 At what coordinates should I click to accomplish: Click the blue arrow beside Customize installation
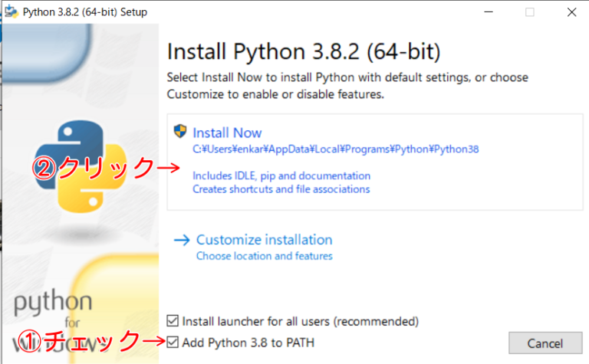click(182, 240)
